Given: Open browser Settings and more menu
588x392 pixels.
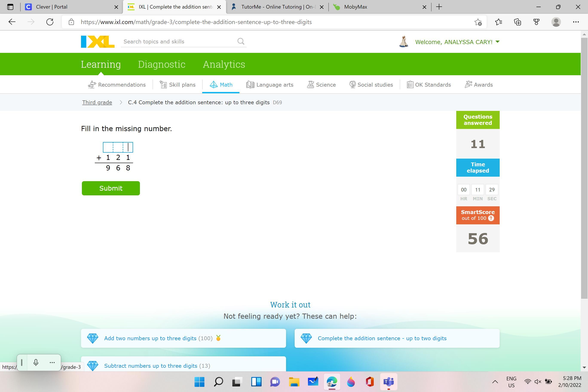Looking at the screenshot, I should 576,22.
